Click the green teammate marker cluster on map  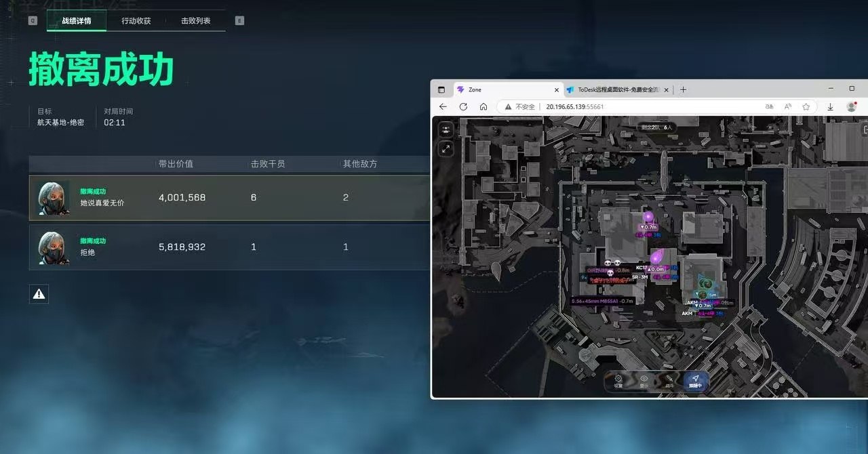[706, 285]
